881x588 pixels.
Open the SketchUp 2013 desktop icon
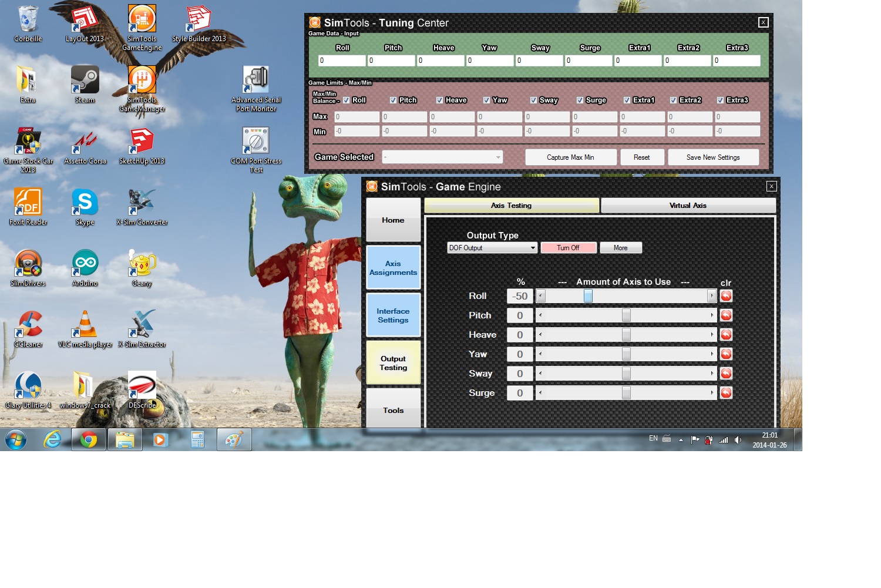[x=142, y=147]
